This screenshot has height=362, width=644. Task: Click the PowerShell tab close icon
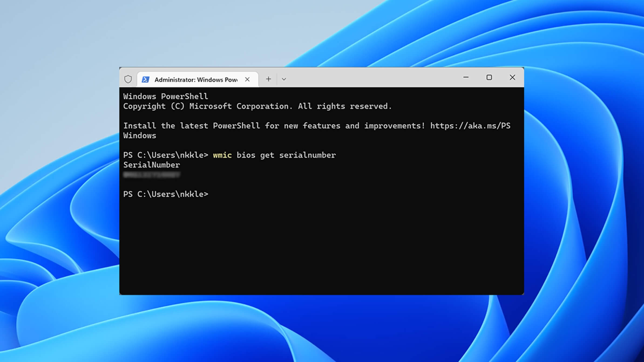(x=247, y=79)
